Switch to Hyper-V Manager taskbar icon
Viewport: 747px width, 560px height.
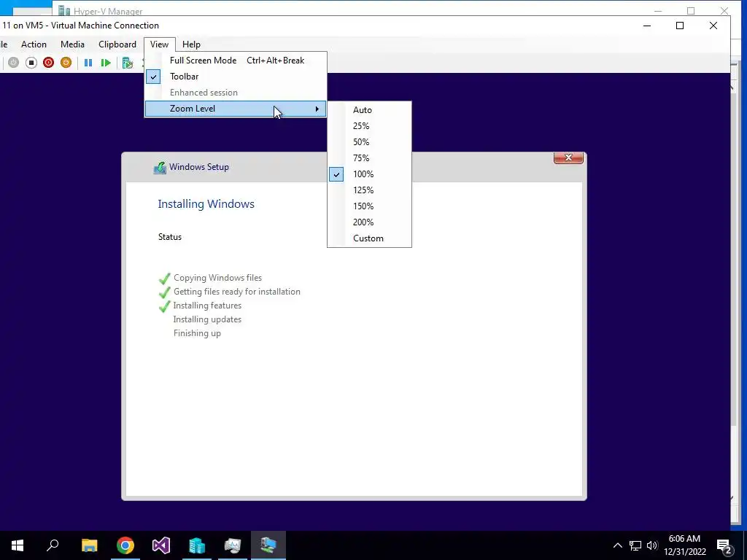pyautogui.click(x=197, y=545)
